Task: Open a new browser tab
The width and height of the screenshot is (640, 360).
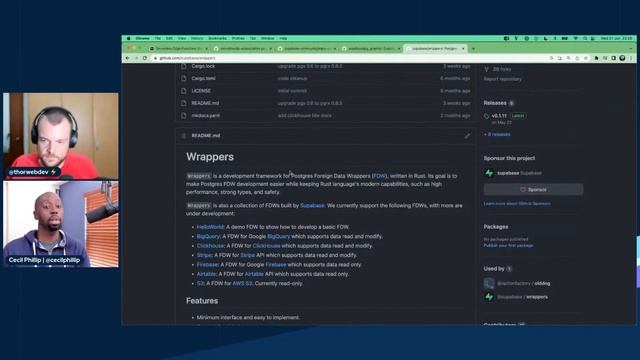Action: point(473,49)
